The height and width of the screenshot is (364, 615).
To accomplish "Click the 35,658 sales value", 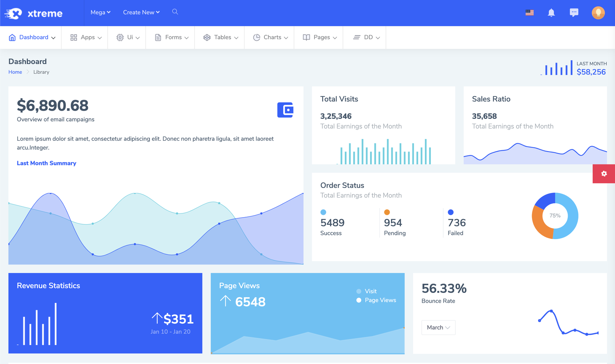I will pos(484,116).
